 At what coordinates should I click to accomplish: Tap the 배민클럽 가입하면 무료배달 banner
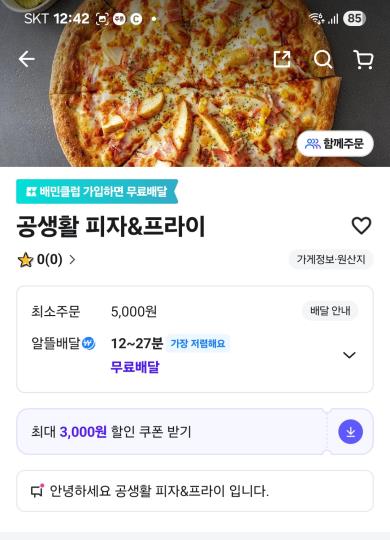click(x=97, y=191)
